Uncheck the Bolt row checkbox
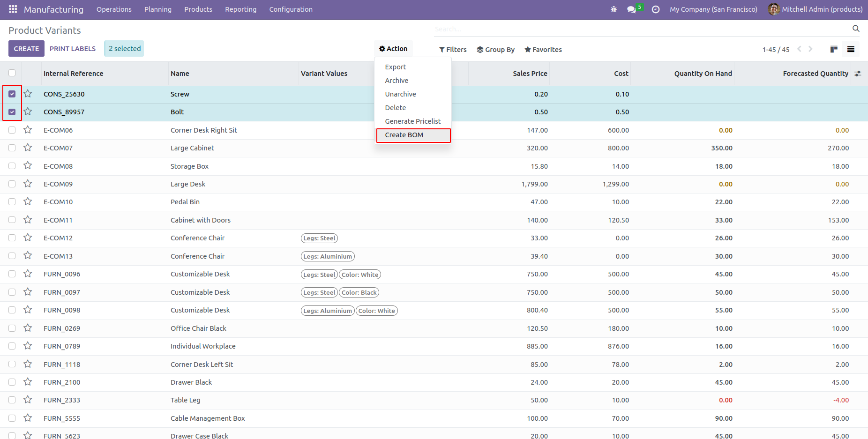Viewport: 868px width, 439px height. tap(12, 112)
